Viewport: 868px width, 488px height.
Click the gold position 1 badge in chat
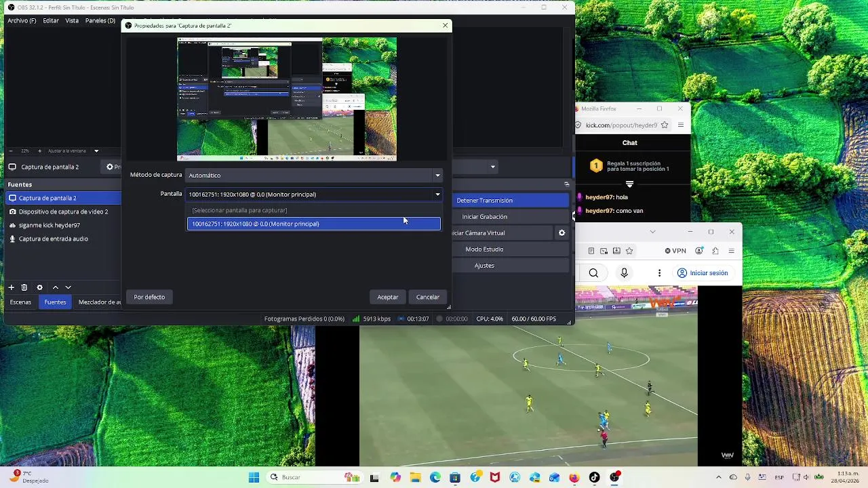[x=595, y=165]
